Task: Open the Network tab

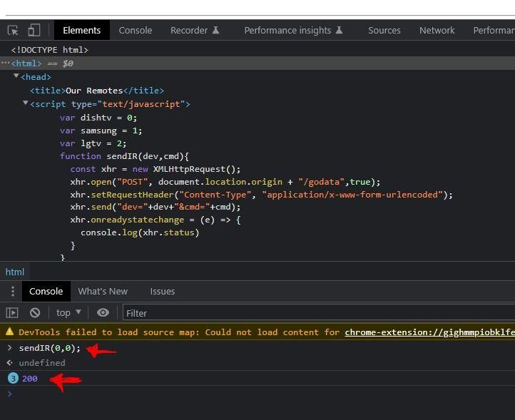Action: pyautogui.click(x=437, y=30)
